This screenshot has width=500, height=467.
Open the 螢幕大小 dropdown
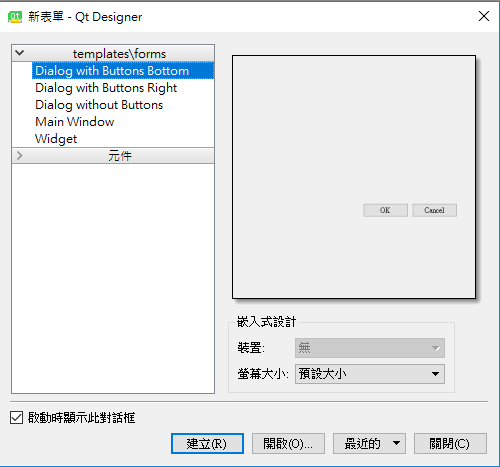click(370, 374)
